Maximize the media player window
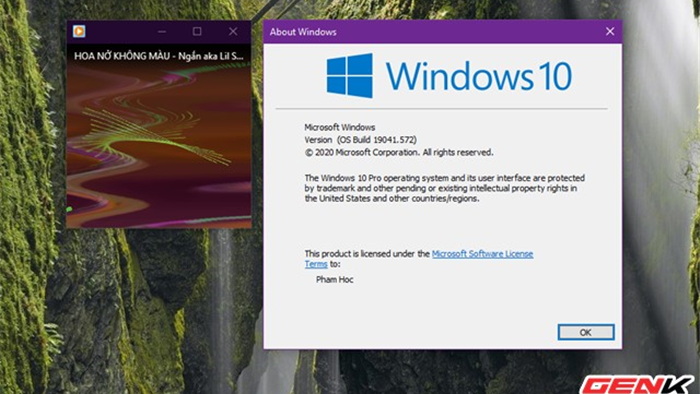 click(197, 31)
